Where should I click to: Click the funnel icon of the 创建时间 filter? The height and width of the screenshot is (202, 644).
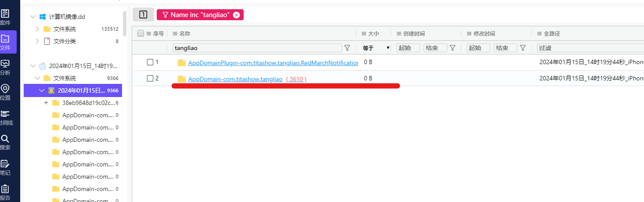coord(453,48)
